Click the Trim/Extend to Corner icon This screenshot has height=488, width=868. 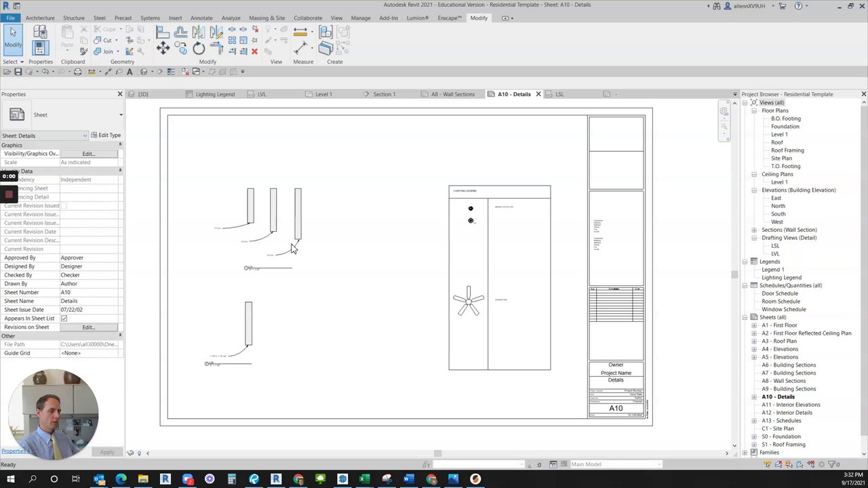click(216, 47)
